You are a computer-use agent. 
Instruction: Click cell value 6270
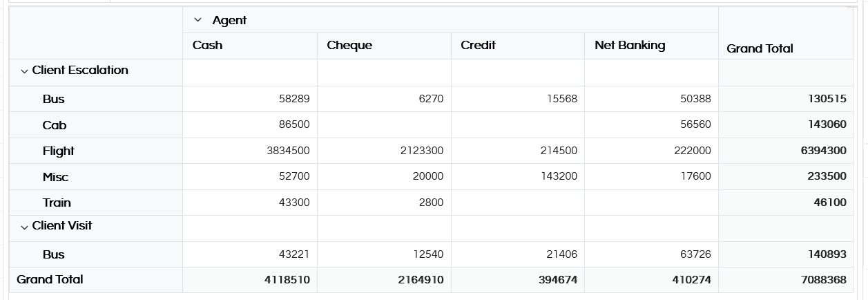[431, 99]
